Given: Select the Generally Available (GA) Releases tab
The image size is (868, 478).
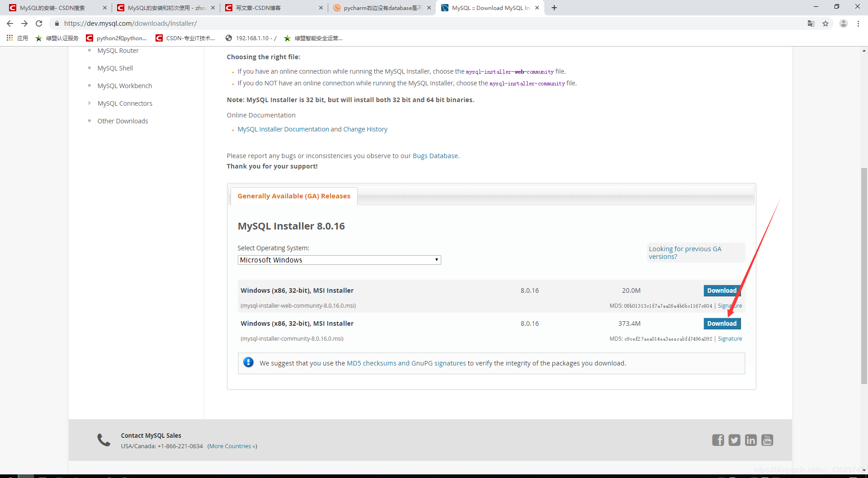Looking at the screenshot, I should (x=294, y=196).
